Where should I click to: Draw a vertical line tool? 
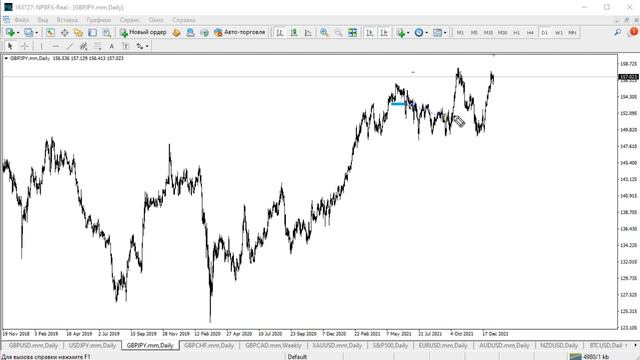41,46
